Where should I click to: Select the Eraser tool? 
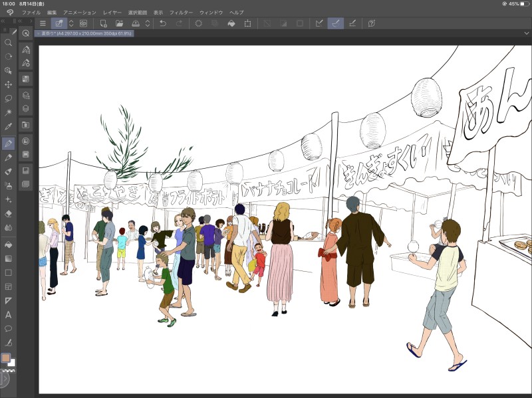pos(9,214)
